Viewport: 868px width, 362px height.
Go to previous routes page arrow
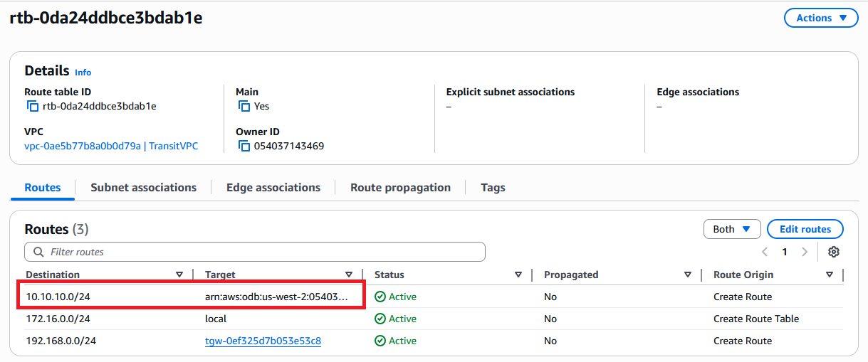click(x=765, y=252)
